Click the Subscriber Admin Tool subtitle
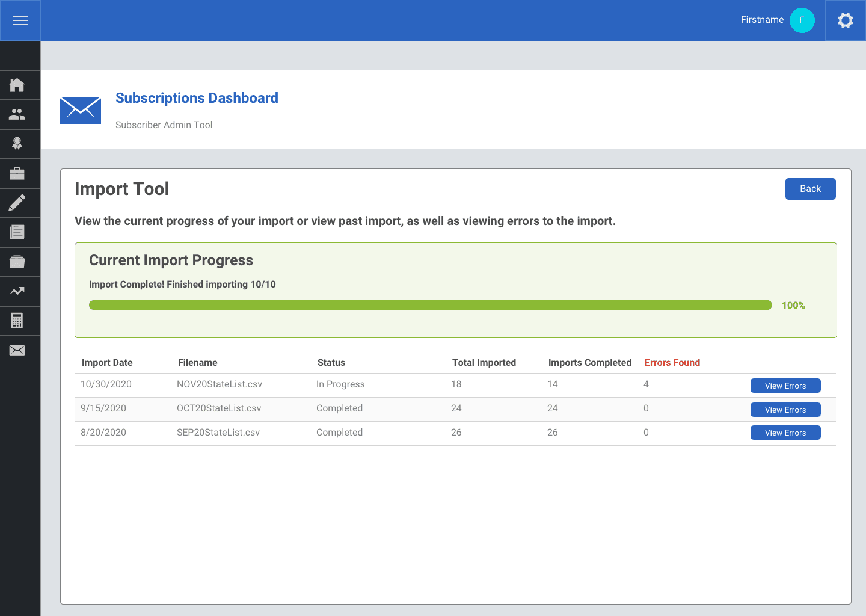 pyautogui.click(x=164, y=125)
